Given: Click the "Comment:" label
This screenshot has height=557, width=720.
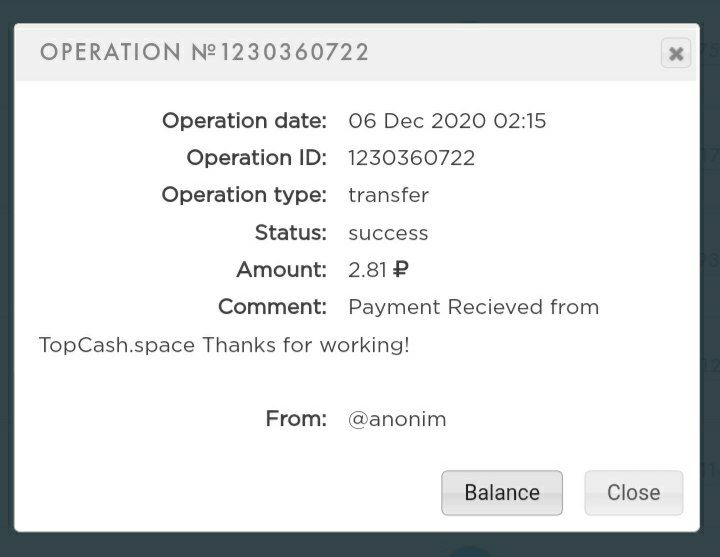Looking at the screenshot, I should (272, 307).
